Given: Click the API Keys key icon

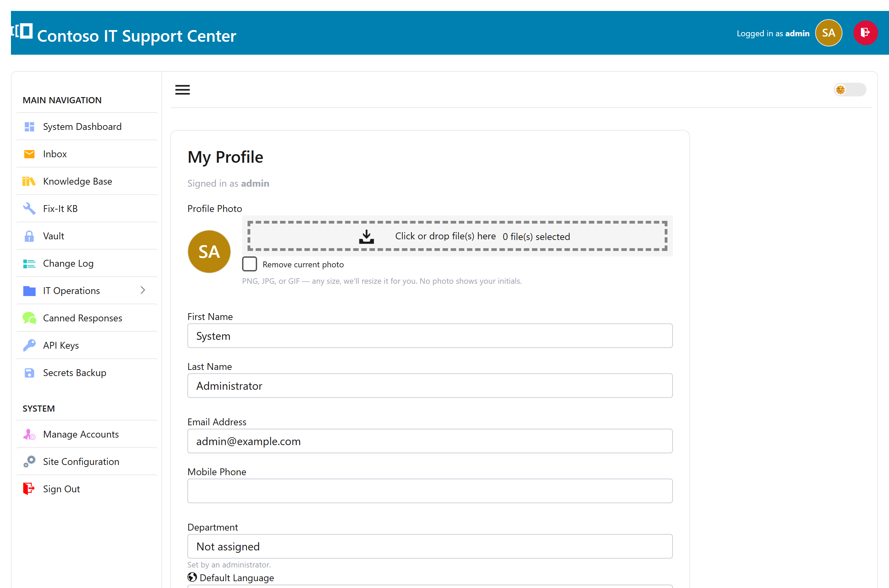Looking at the screenshot, I should point(29,345).
